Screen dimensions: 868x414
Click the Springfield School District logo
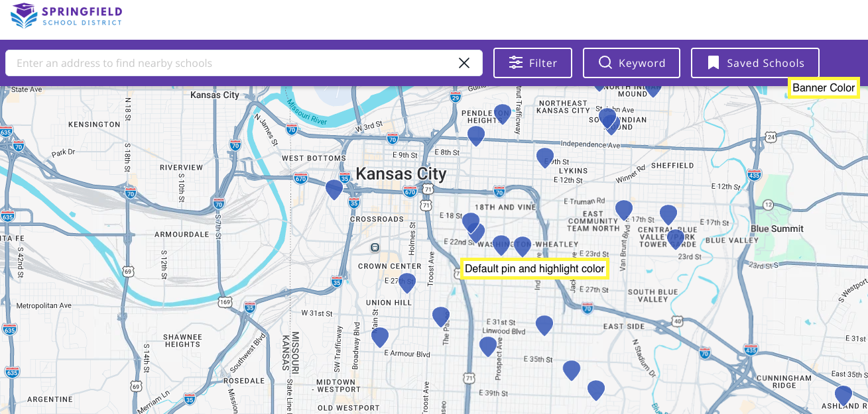pos(66,16)
